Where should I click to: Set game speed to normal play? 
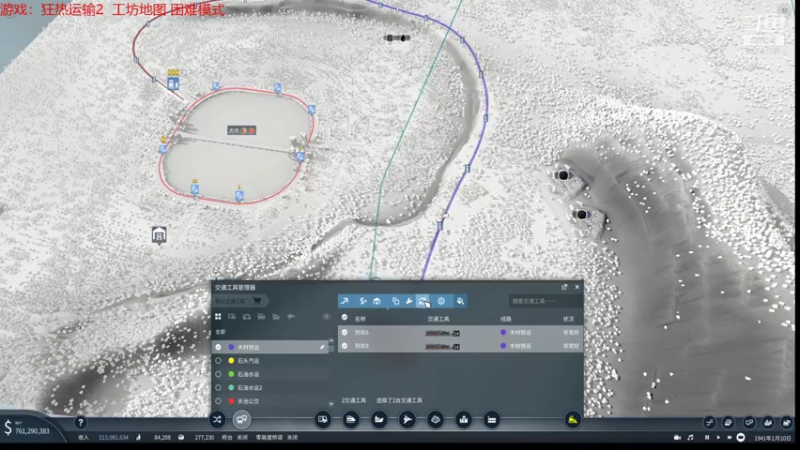click(718, 438)
